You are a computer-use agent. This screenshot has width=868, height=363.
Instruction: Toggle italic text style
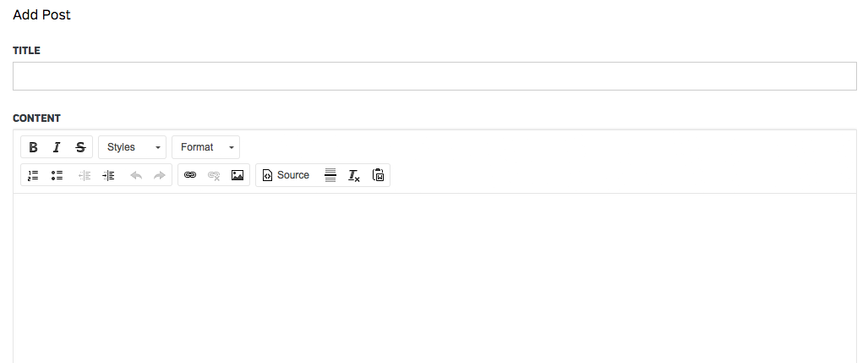(57, 147)
